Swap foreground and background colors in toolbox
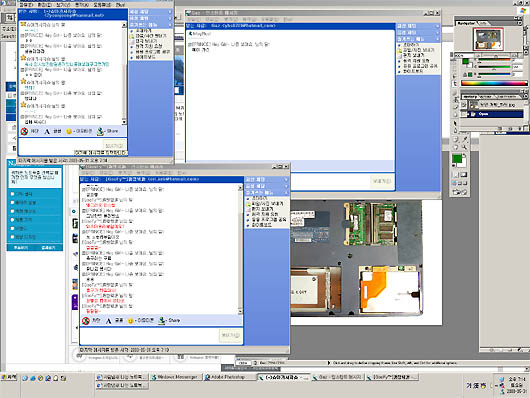The width and height of the screenshot is (530, 398). click(x=464, y=155)
